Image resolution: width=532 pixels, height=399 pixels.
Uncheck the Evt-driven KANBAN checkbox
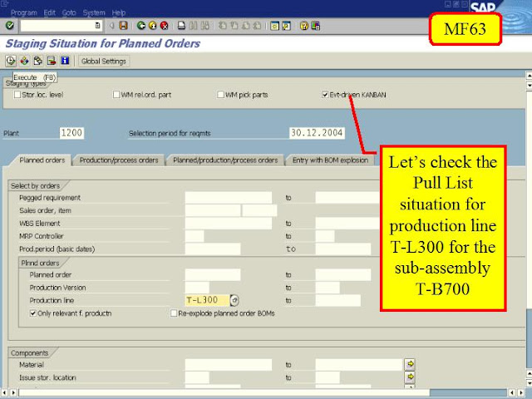click(325, 94)
